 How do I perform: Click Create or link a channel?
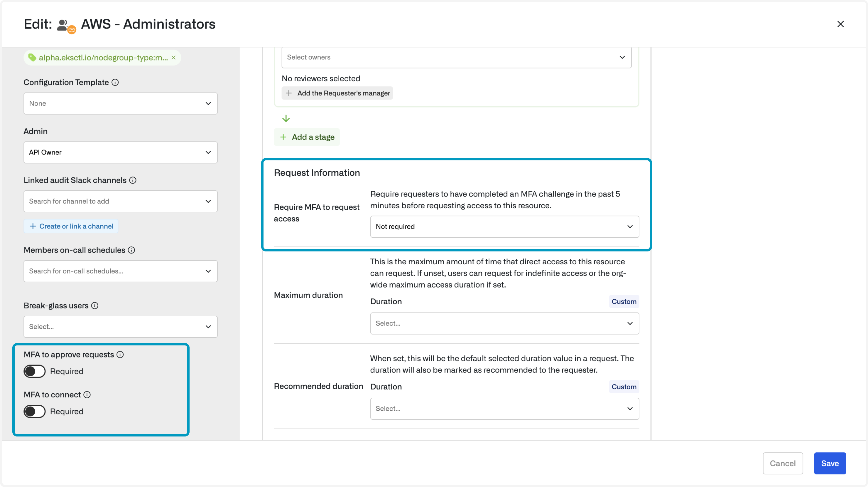71,226
